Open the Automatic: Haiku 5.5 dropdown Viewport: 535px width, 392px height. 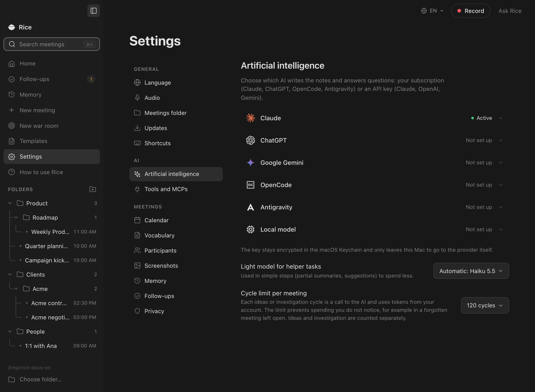(x=471, y=271)
